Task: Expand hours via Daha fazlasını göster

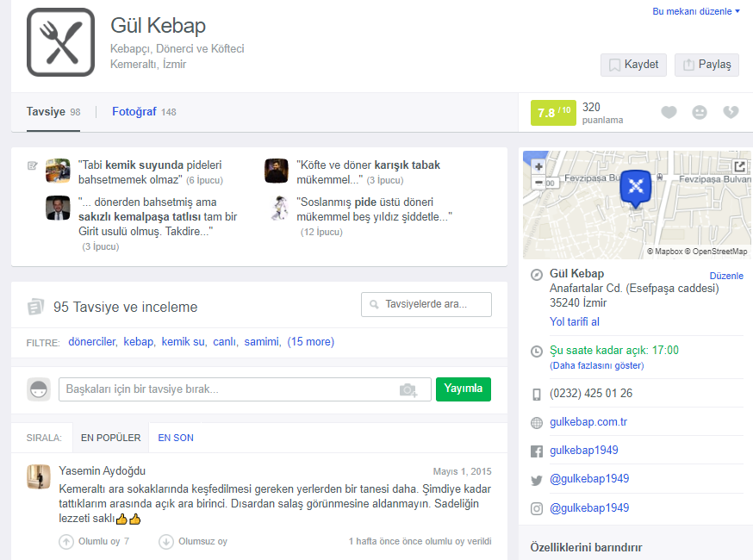Action: click(596, 365)
